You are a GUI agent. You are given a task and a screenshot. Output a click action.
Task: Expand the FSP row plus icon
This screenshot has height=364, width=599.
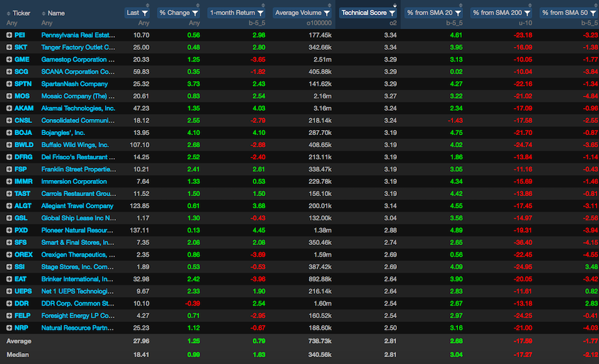pos(9,169)
